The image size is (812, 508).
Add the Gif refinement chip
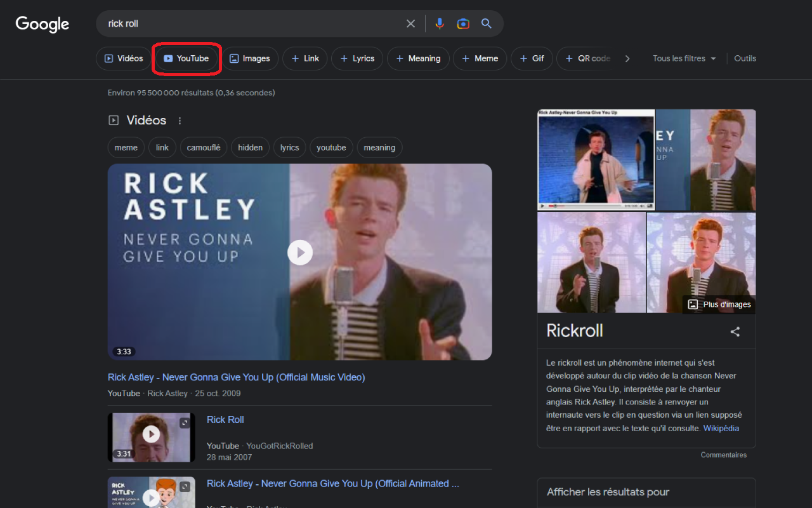pyautogui.click(x=532, y=58)
